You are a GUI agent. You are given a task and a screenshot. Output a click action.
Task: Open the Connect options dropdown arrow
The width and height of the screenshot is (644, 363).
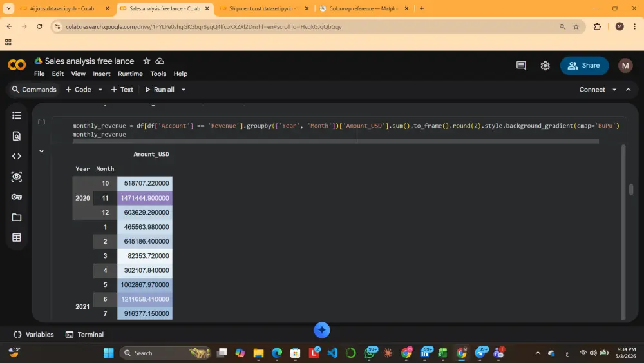coord(614,90)
